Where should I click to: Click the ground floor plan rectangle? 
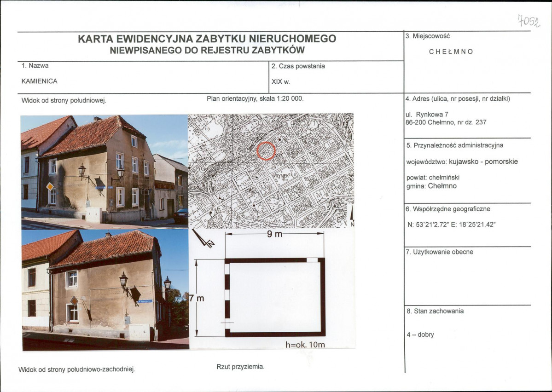[x=275, y=297]
